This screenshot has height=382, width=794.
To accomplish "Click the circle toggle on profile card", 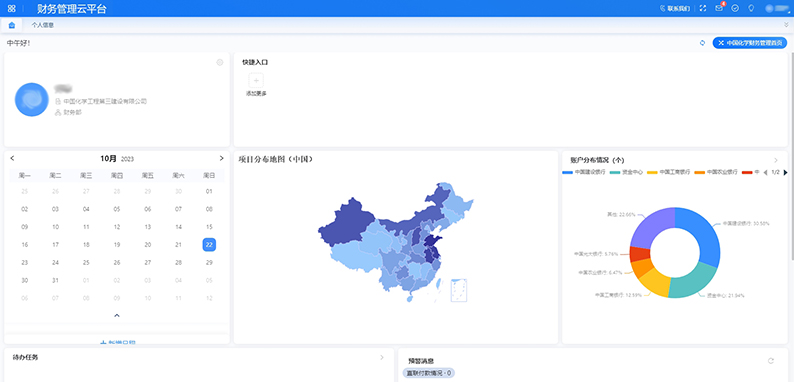I will coord(220,62).
